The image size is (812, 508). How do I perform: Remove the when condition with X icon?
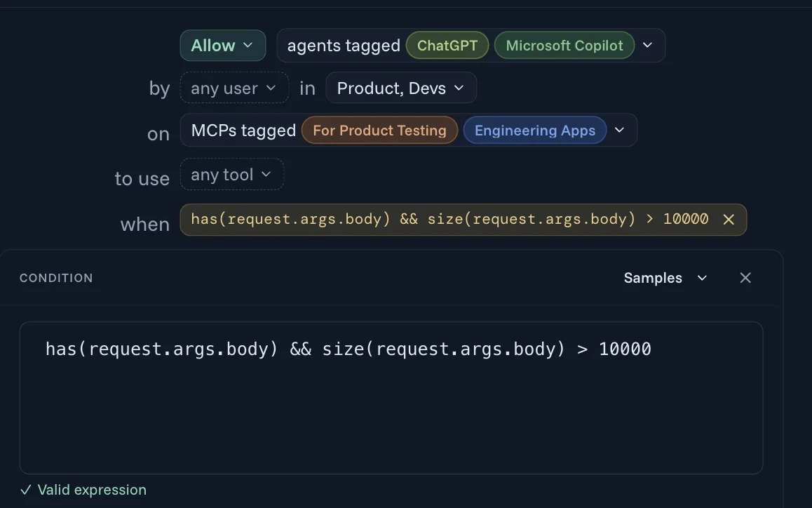coord(729,220)
